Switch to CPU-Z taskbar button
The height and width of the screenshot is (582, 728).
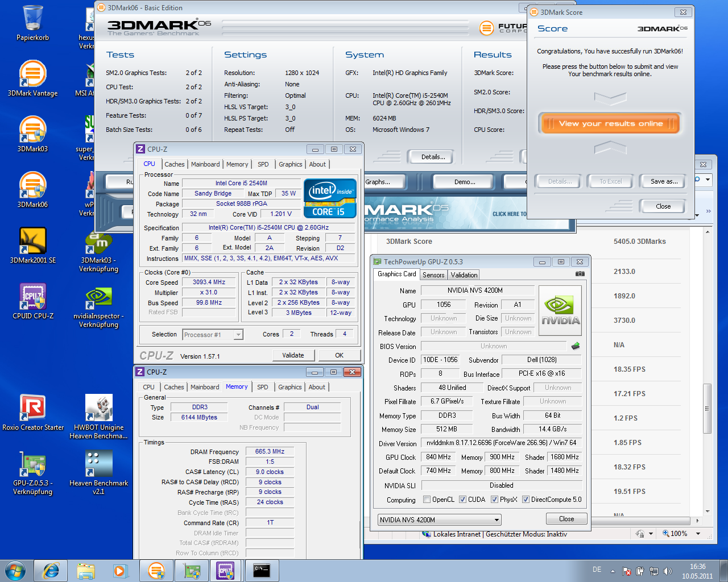(226, 571)
